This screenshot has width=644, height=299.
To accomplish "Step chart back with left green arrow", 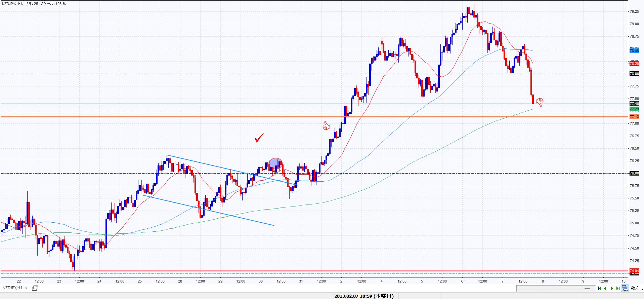I will coord(605,288).
